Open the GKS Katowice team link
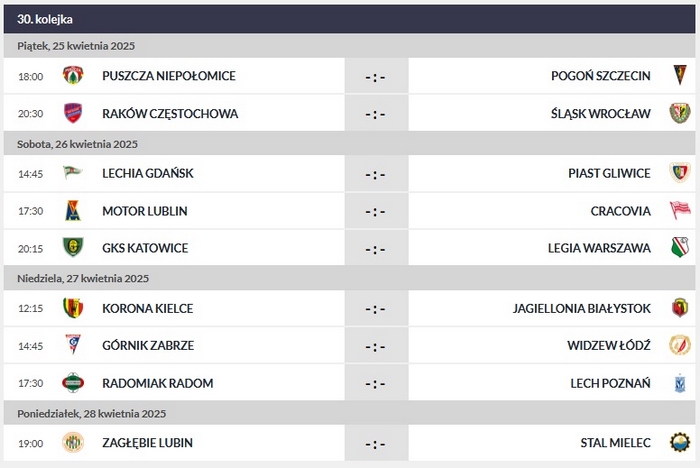The width and height of the screenshot is (700, 468). coord(144,248)
